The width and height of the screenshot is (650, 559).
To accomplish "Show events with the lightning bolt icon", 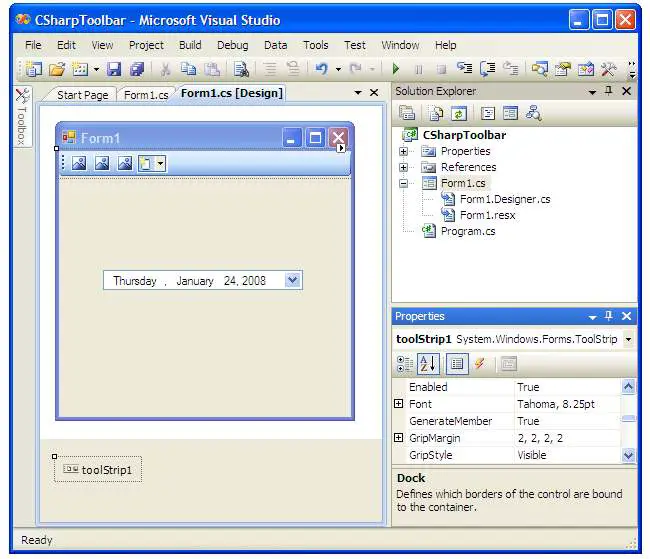I will [x=480, y=364].
